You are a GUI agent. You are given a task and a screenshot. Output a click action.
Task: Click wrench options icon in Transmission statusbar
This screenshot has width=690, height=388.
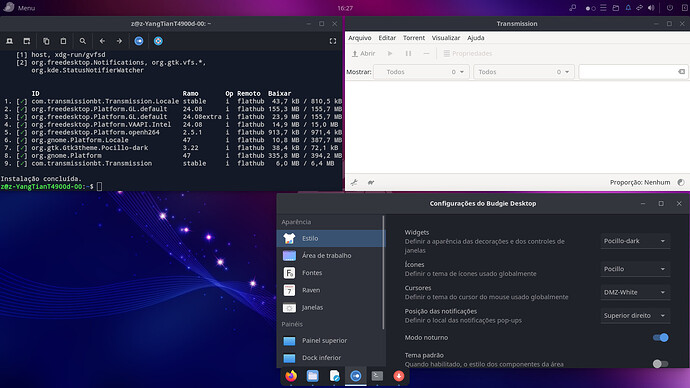(354, 182)
